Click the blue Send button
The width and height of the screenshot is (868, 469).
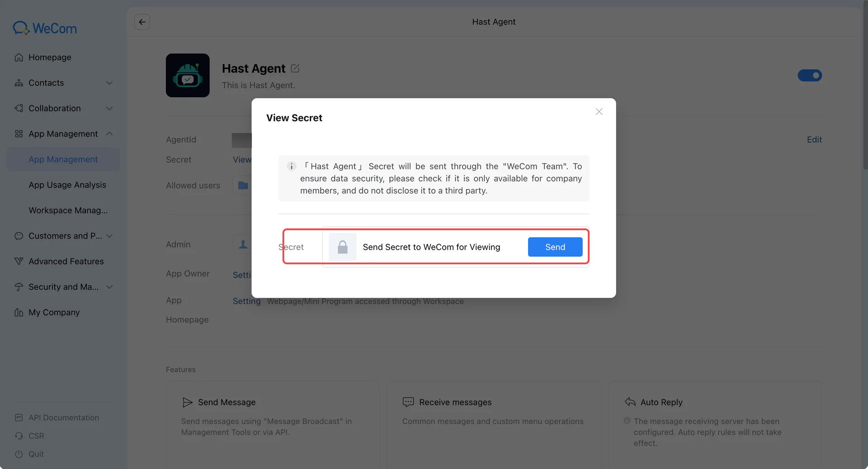click(x=555, y=247)
